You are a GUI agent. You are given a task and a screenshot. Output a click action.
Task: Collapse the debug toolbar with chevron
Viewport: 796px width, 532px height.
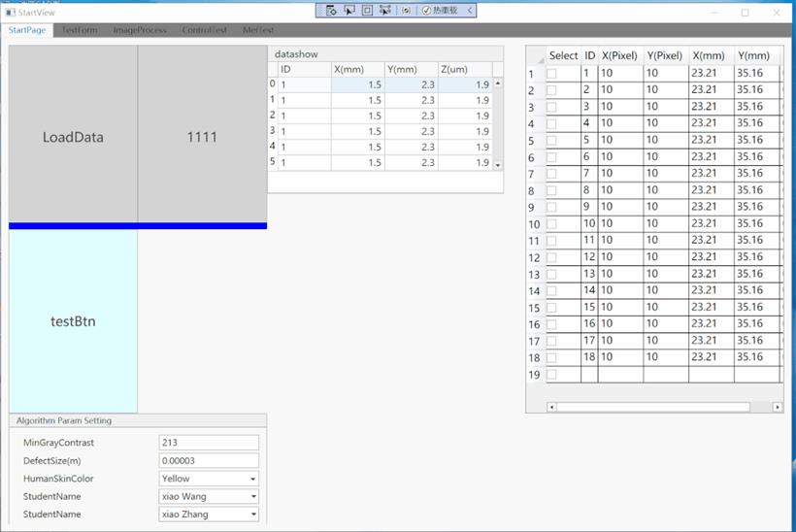[x=471, y=10]
